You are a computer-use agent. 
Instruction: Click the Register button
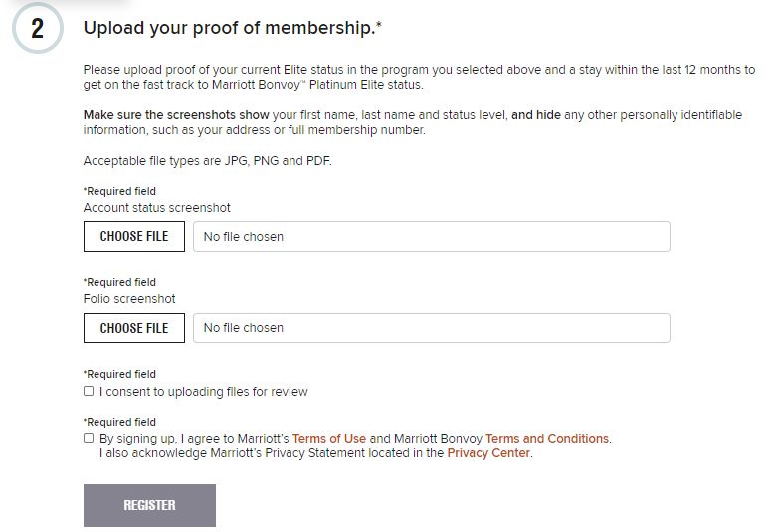pos(149,505)
